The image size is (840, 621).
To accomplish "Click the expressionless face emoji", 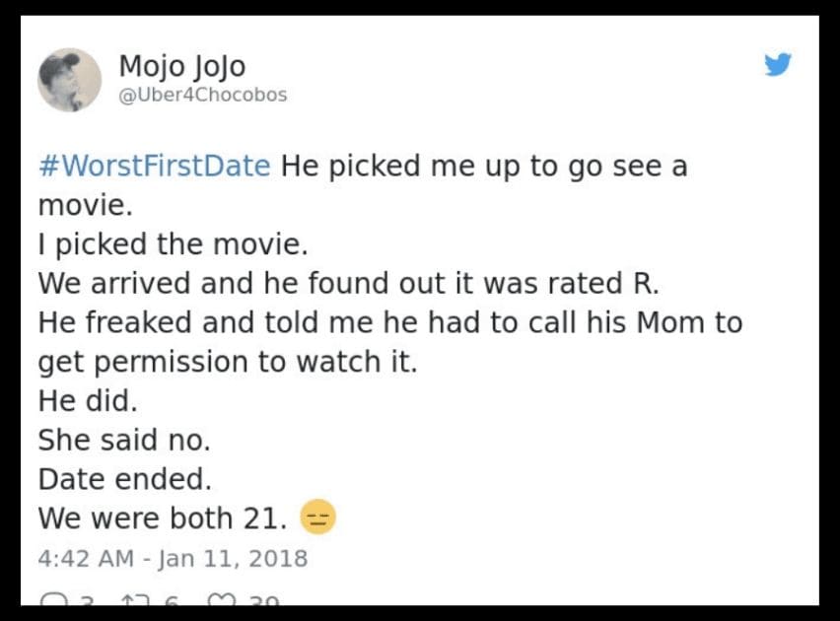I will pos(317,517).
